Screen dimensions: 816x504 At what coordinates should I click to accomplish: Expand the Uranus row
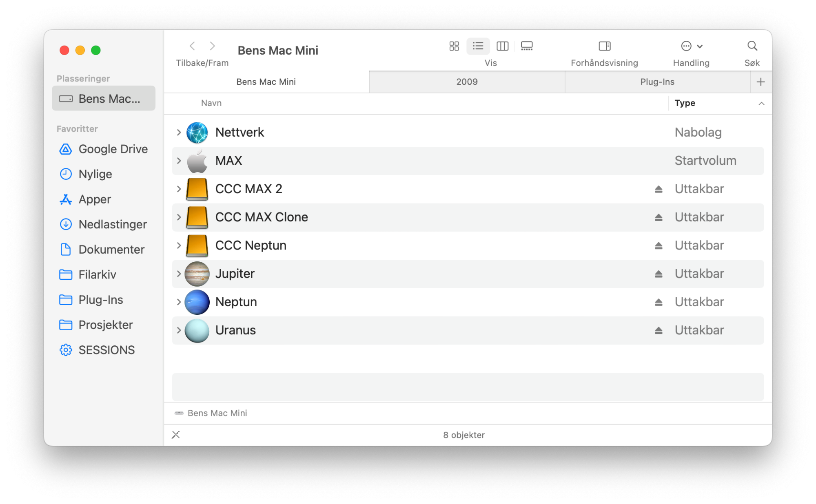click(x=179, y=330)
